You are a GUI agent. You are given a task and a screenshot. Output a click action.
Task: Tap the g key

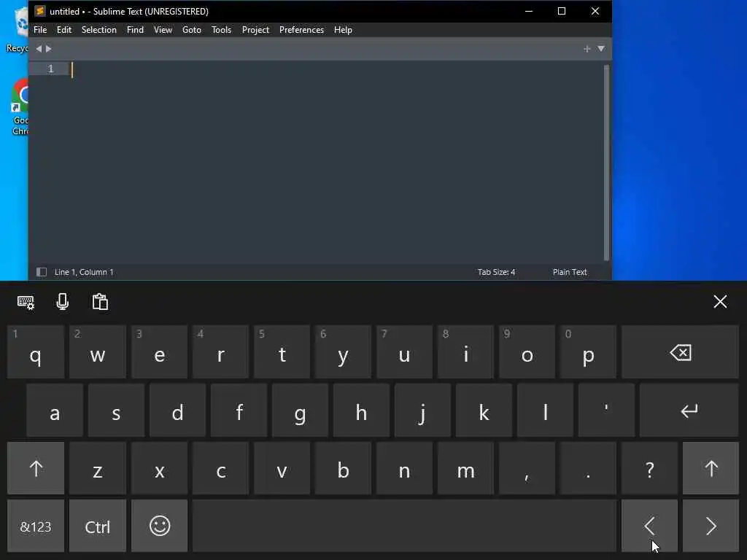tap(300, 411)
